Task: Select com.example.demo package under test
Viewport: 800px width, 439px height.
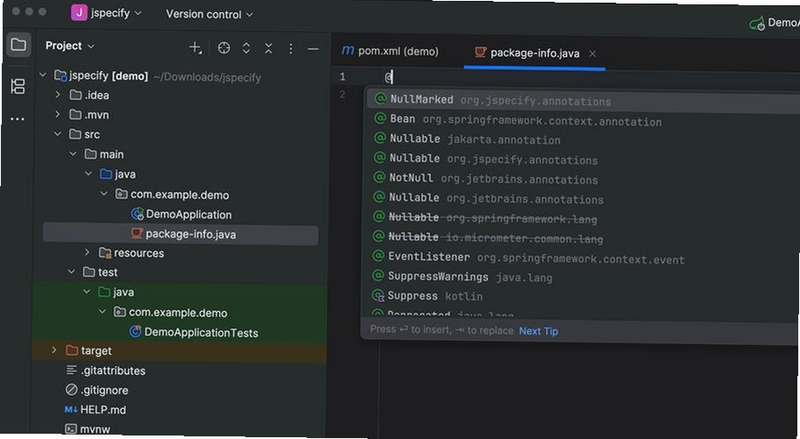Action: [x=170, y=312]
